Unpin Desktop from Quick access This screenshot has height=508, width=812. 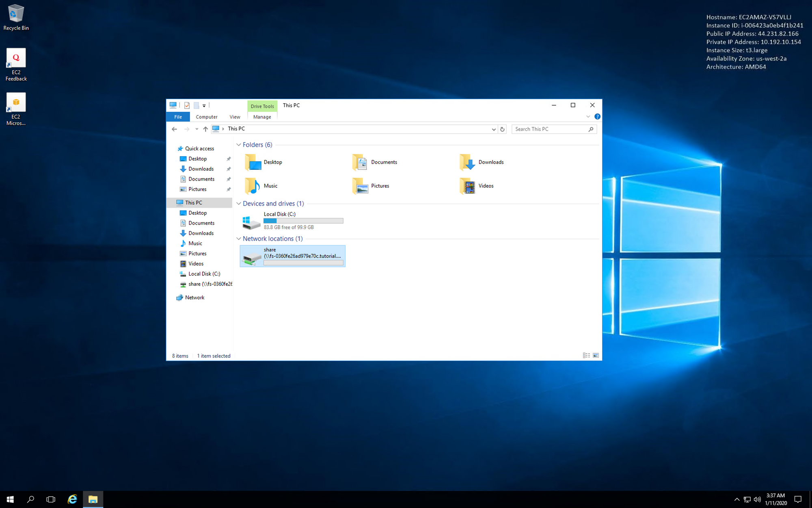(x=229, y=159)
